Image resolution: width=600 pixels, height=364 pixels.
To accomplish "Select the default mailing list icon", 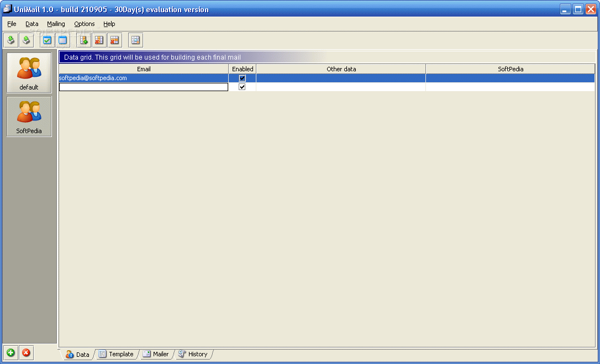I will tap(29, 73).
